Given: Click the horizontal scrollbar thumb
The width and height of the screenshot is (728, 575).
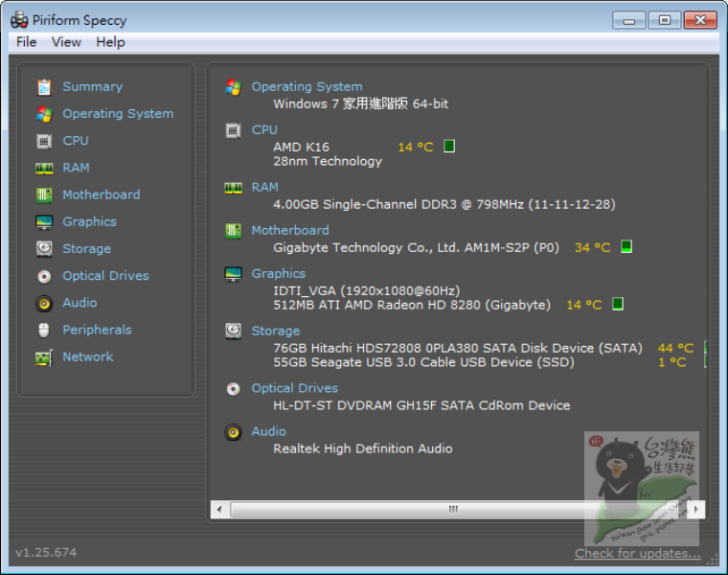Looking at the screenshot, I should (453, 510).
